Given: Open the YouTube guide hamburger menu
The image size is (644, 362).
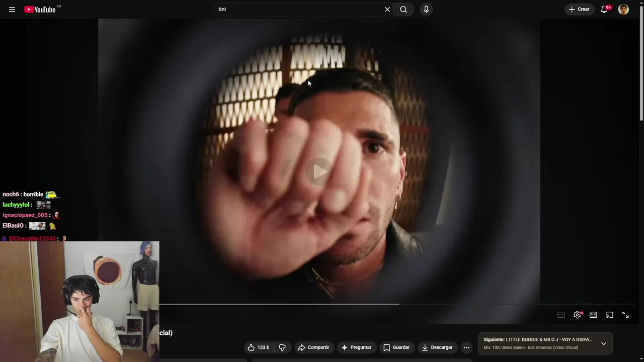Looking at the screenshot, I should tap(12, 10).
